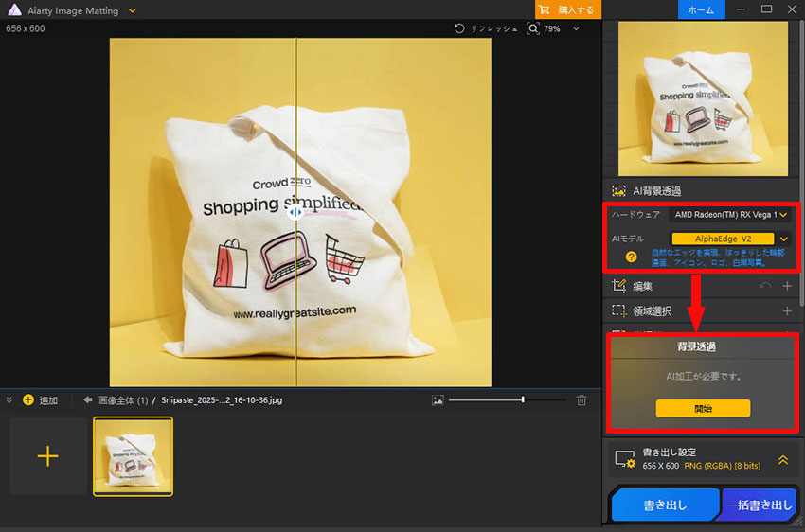Click the 一括書き出し batch export button
805x532 pixels.
759,505
